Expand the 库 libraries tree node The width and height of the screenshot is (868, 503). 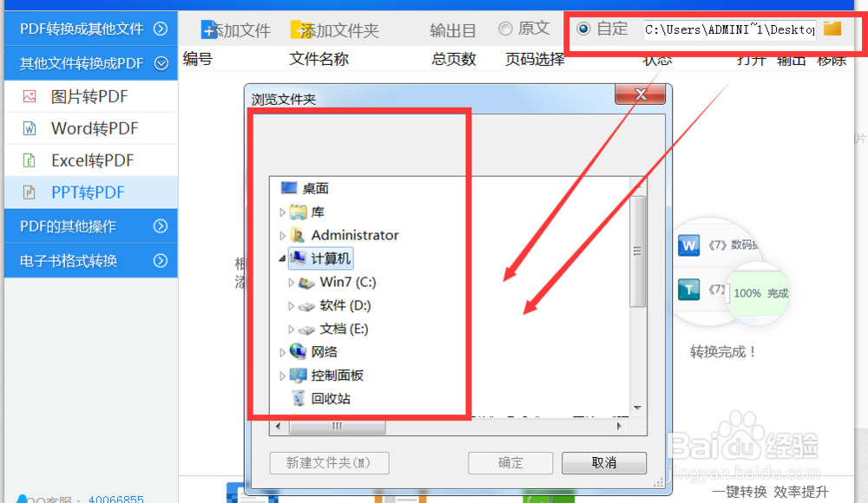pyautogui.click(x=282, y=212)
